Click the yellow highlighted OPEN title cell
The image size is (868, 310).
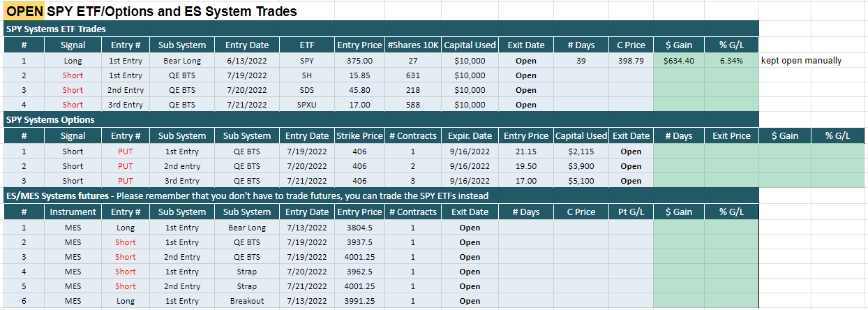point(24,11)
